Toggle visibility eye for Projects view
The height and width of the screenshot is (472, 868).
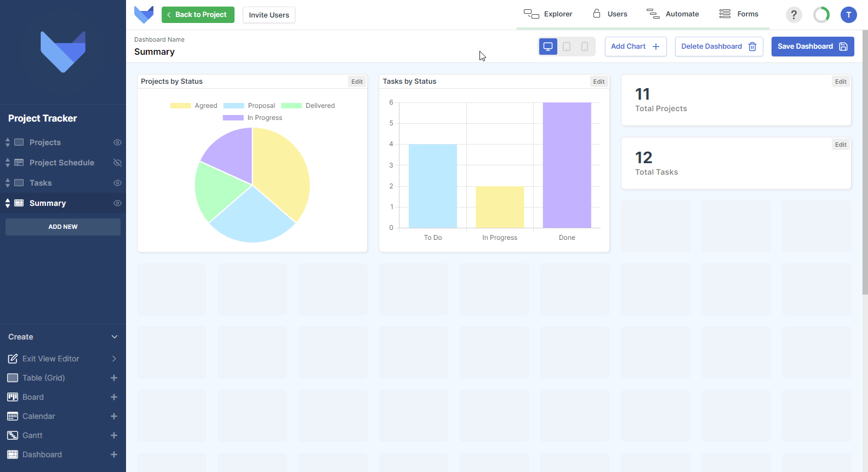click(117, 142)
